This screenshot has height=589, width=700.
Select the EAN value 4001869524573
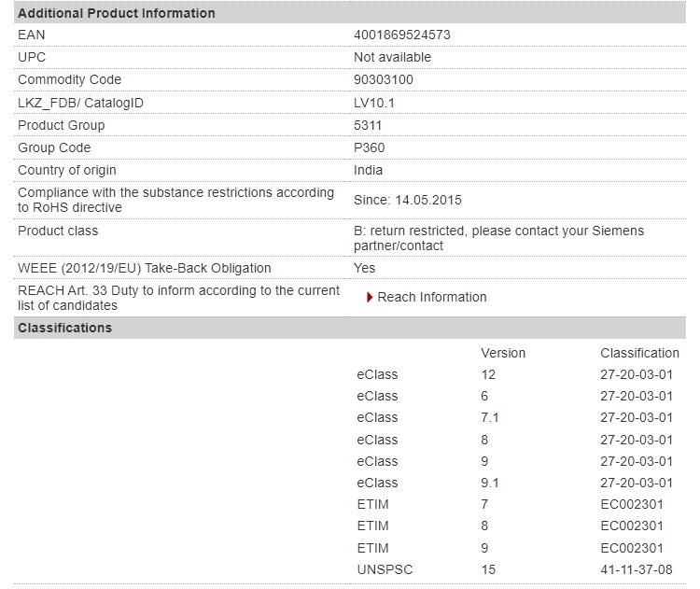point(401,35)
